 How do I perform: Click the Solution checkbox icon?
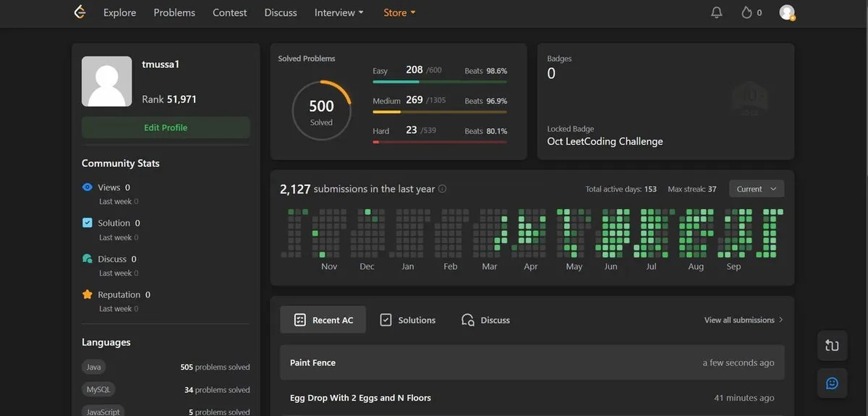(88, 223)
